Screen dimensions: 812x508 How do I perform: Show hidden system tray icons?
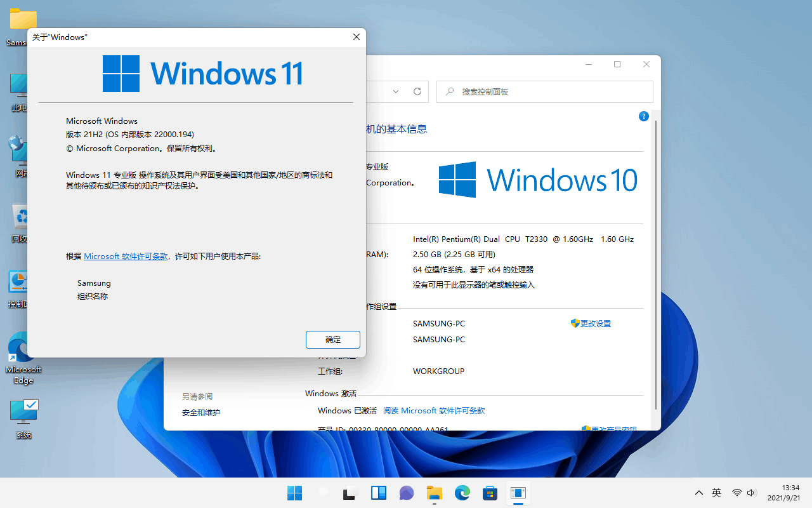coord(699,493)
